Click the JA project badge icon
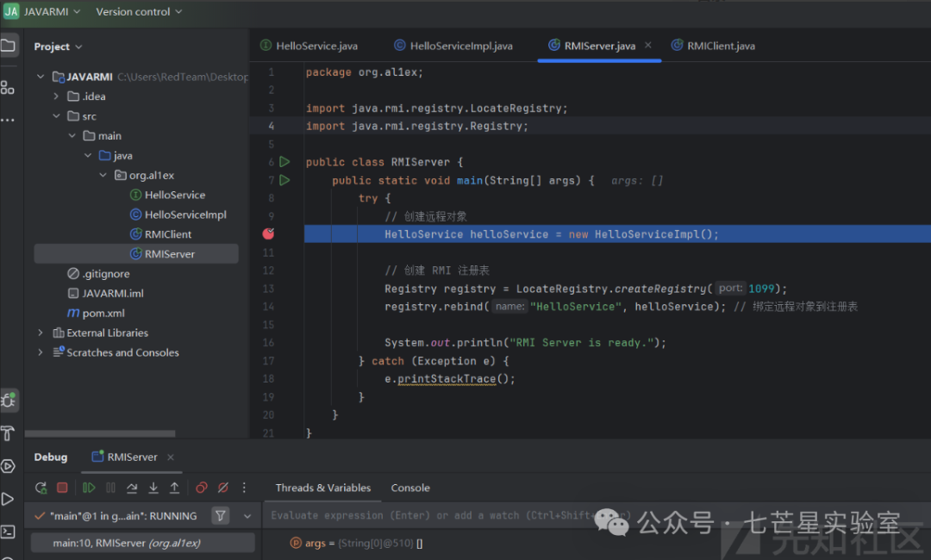Screen dimensions: 931x560 [x=11, y=11]
